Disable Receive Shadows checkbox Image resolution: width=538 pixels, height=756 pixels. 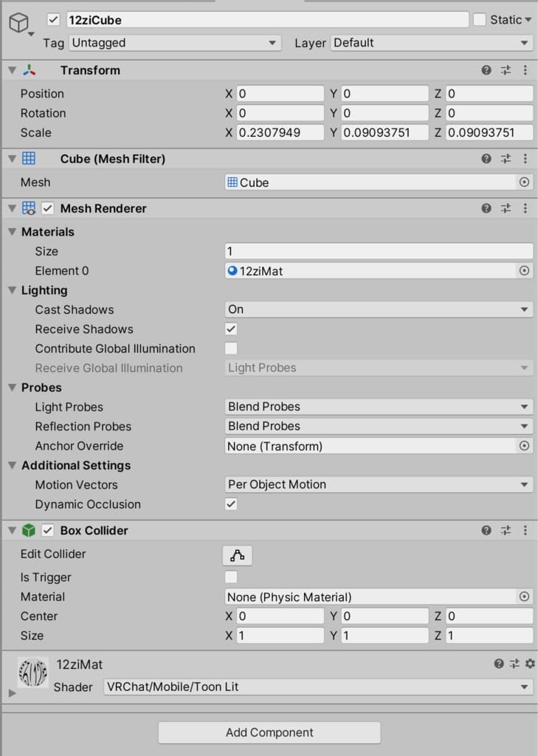pos(231,329)
